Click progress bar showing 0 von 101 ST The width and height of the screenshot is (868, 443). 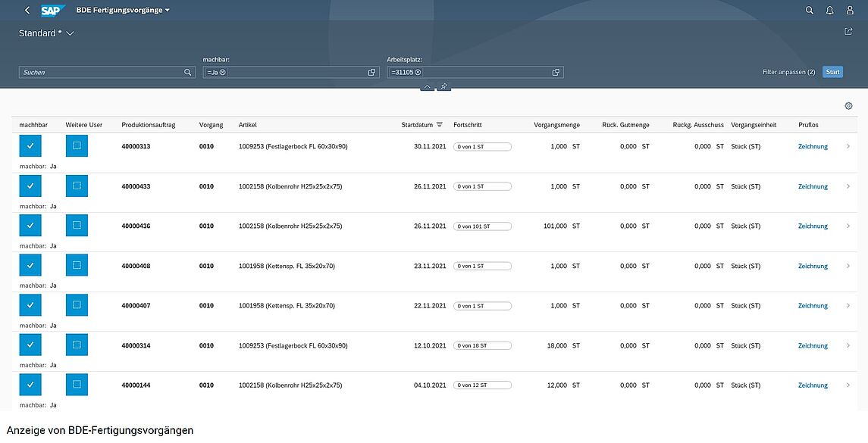(482, 226)
